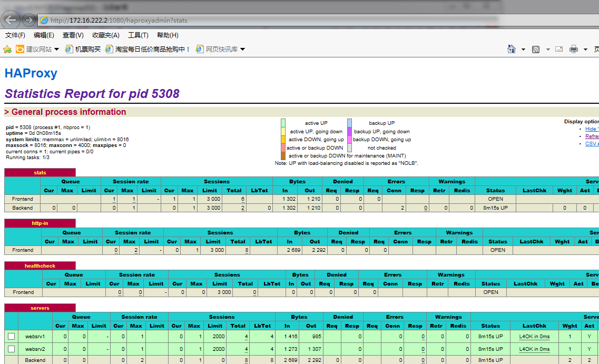Open the Favorites star icon
The width and height of the screenshot is (599, 364).
pos(7,50)
